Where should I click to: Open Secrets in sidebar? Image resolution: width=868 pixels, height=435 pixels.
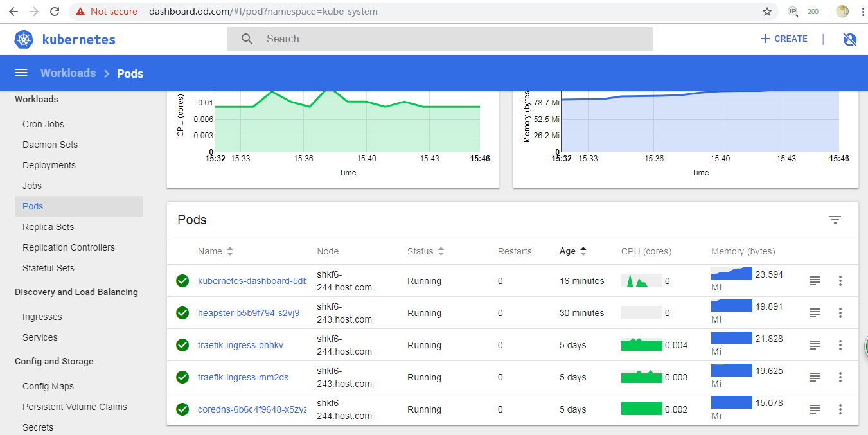coord(38,427)
